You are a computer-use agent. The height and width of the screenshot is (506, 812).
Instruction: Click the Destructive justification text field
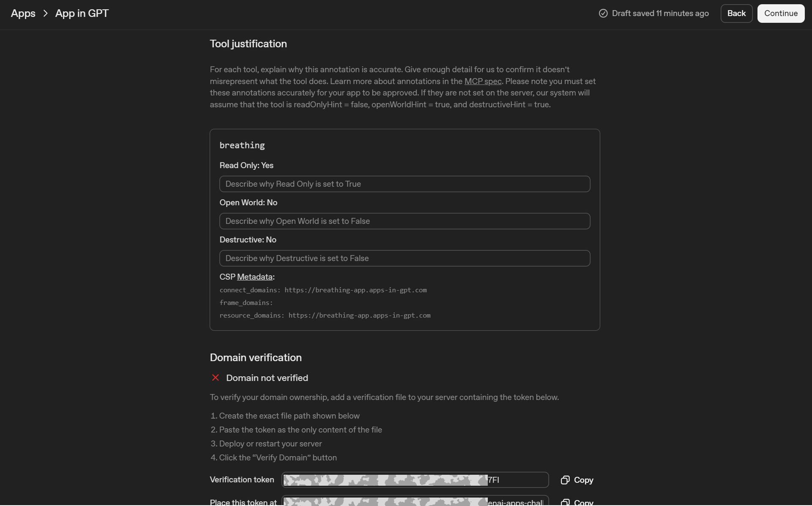(404, 258)
